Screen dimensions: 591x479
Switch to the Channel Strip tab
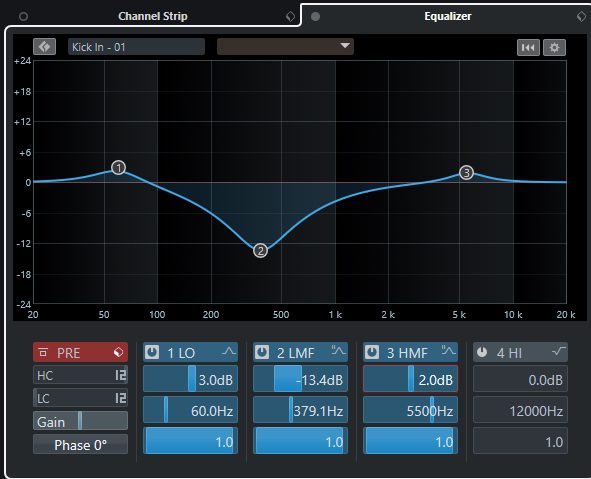(153, 16)
